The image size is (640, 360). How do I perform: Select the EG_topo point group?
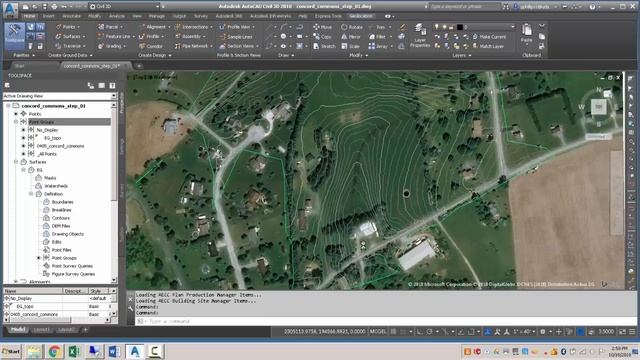(x=53, y=138)
